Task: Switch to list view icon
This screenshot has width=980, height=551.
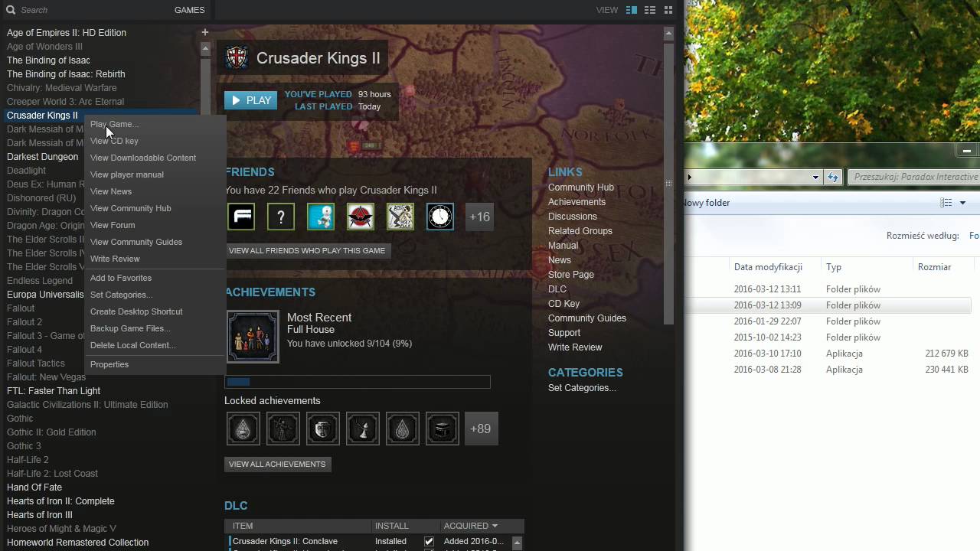Action: point(650,10)
